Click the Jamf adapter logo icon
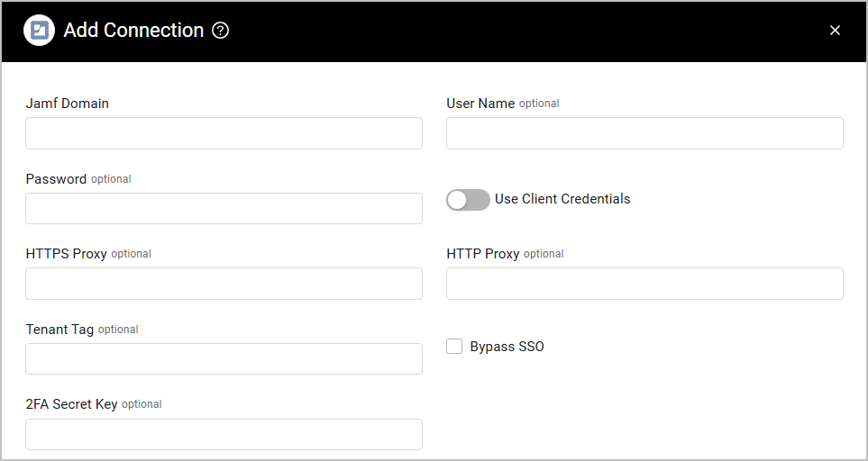This screenshot has width=868, height=461. pos(40,30)
